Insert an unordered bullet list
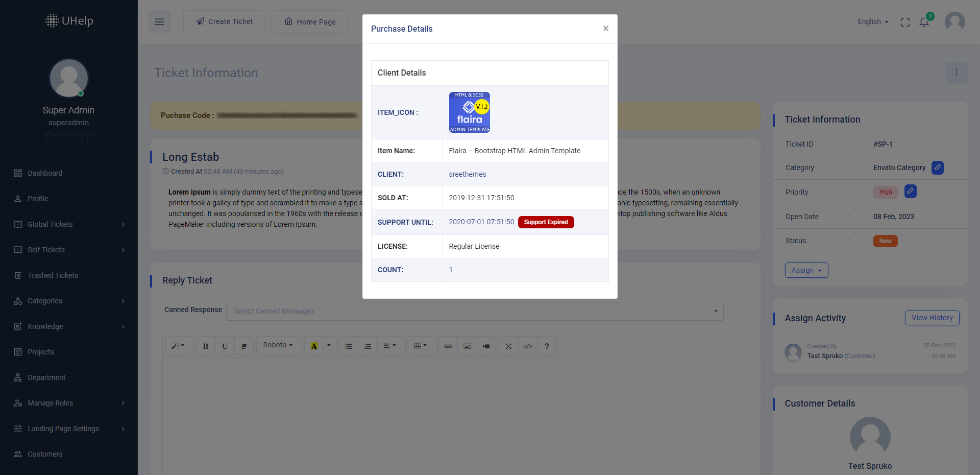This screenshot has height=475, width=980. [x=348, y=346]
